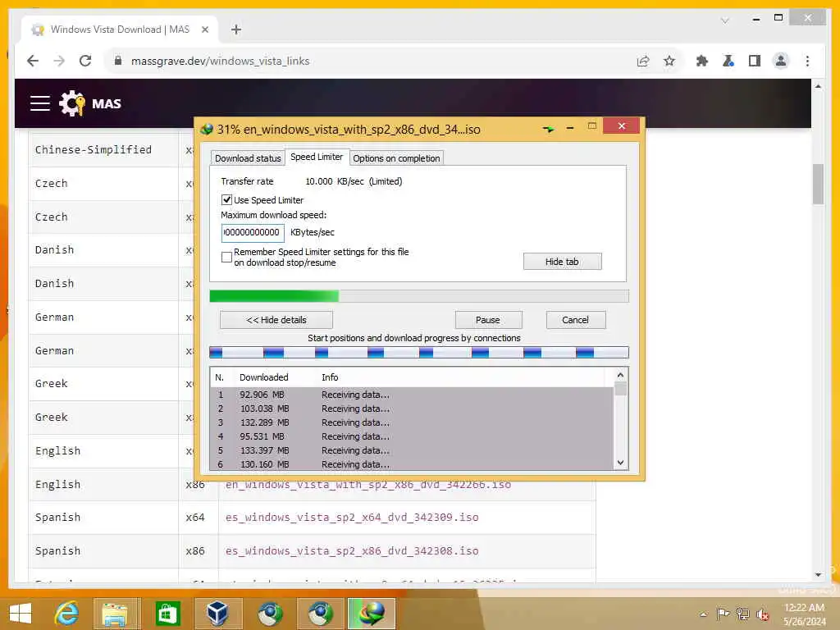Go back in browser history
The width and height of the screenshot is (840, 630).
33,61
